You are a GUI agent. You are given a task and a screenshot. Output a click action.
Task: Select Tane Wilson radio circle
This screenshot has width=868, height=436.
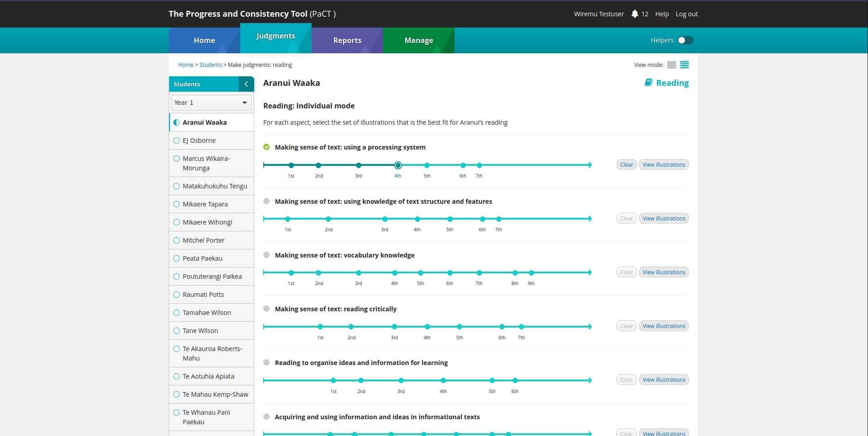pyautogui.click(x=176, y=331)
